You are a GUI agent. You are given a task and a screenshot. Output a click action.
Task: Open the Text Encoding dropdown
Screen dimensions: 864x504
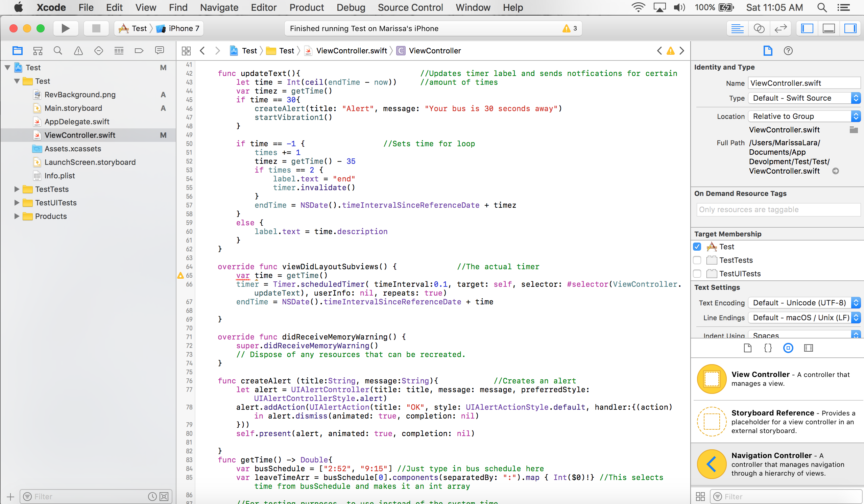[x=803, y=303]
